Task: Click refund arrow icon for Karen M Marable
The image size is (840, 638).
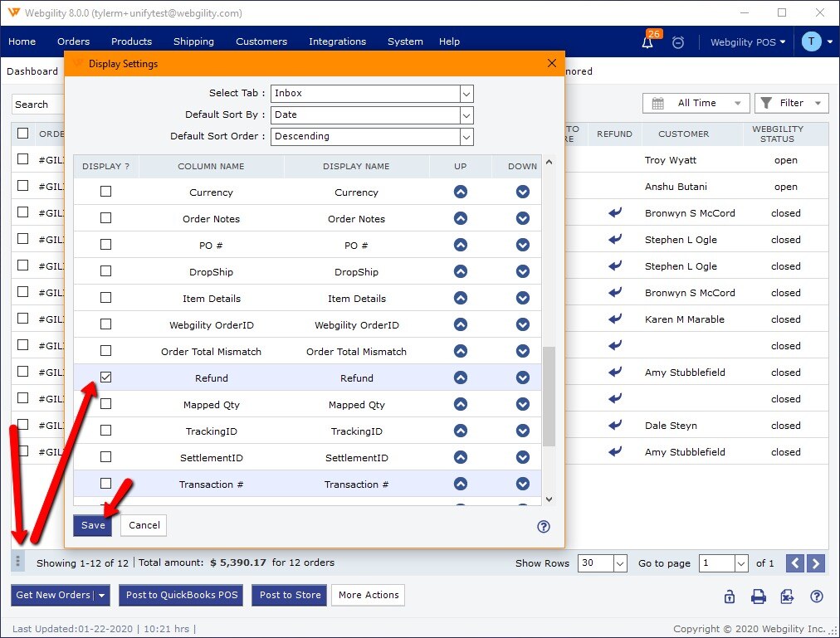Action: tap(615, 319)
